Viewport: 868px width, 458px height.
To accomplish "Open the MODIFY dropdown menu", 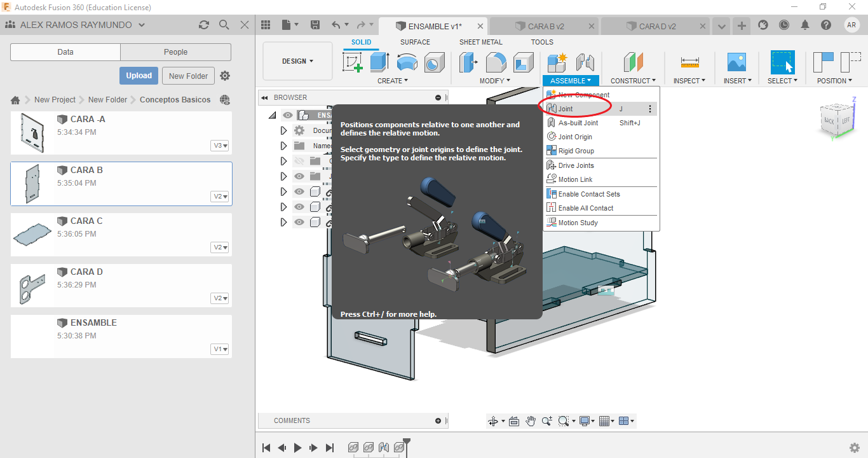I will point(495,81).
